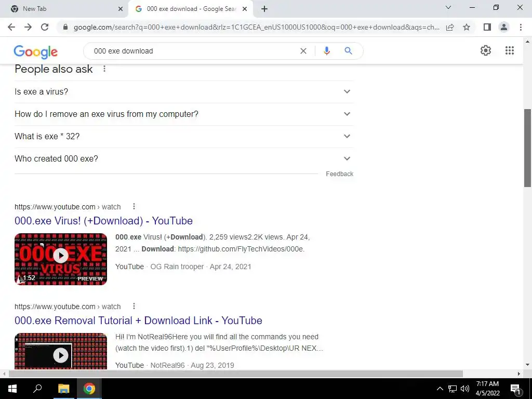Click the 'OG Rain trooper' channel text
532x399 pixels.
[177, 267]
